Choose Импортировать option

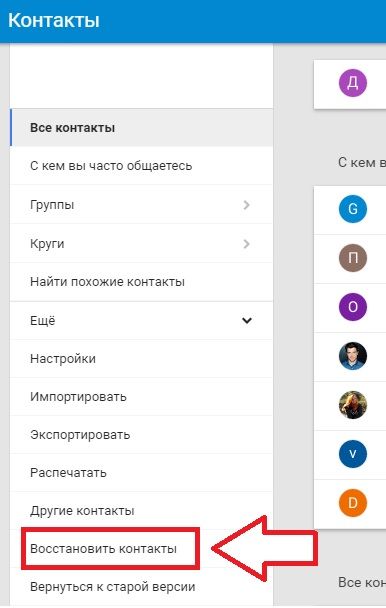[x=142, y=397]
